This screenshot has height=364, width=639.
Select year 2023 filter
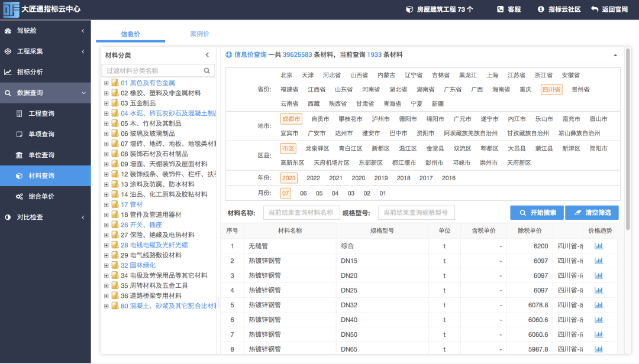289,178
